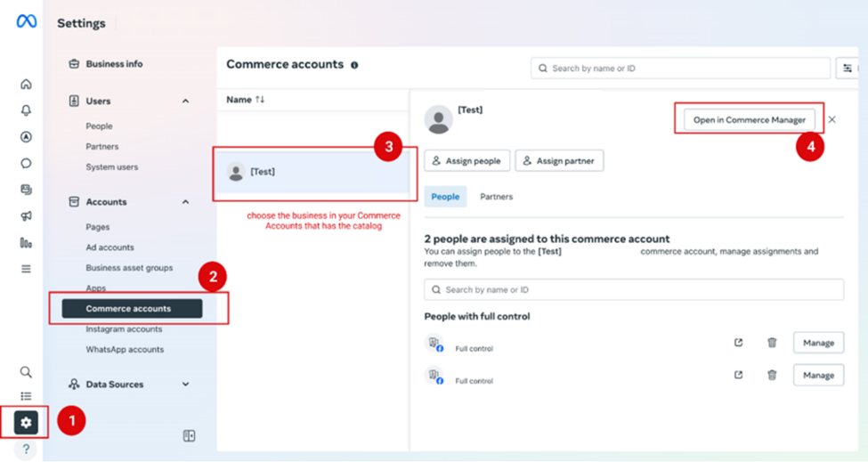Delete first full control person via trash icon
The width and height of the screenshot is (868, 462).
pos(772,343)
